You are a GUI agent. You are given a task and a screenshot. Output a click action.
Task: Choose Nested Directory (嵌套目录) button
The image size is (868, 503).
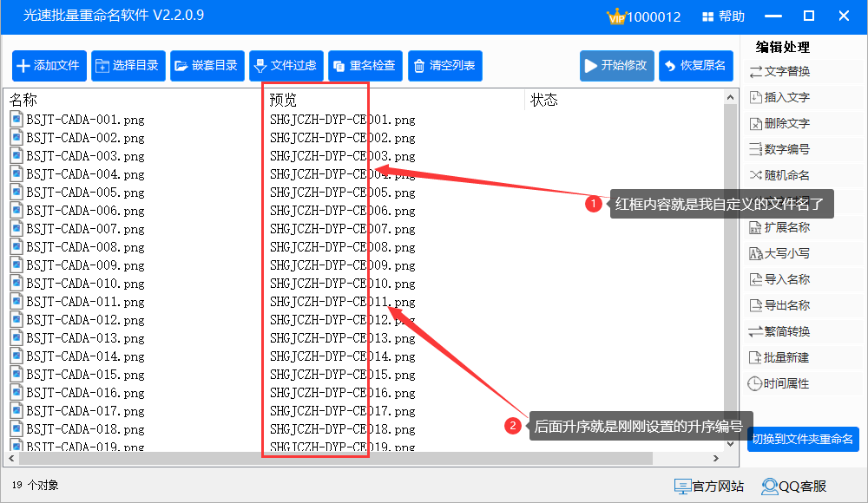coord(207,66)
